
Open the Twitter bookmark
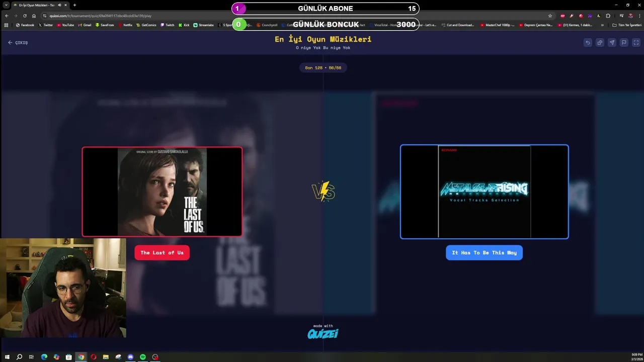(x=45, y=25)
